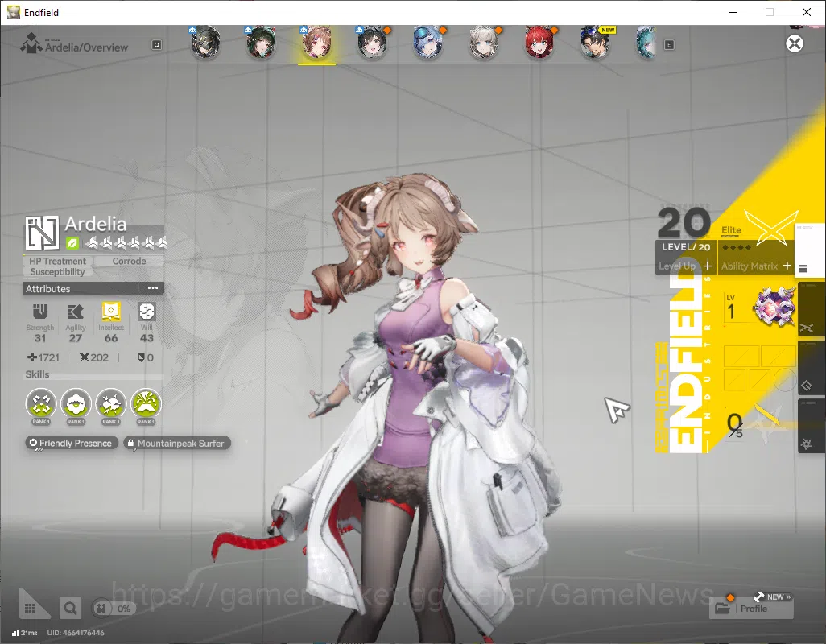
Task: Open the fourth skill icon
Action: tap(146, 404)
